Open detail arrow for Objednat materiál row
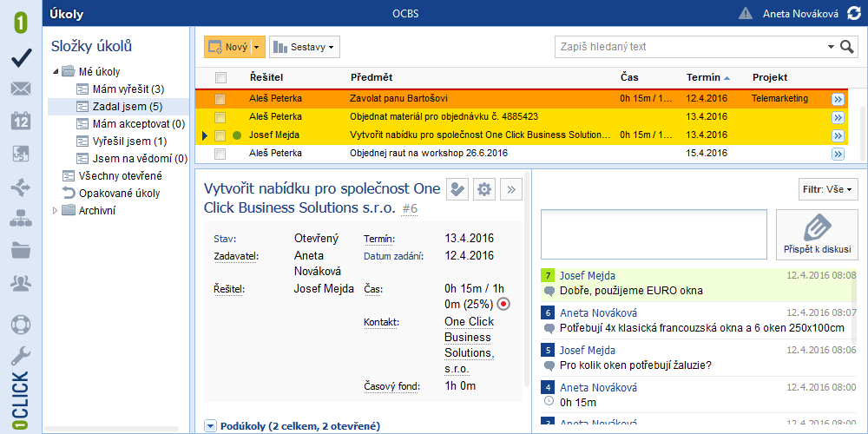Viewport: 868px width, 434px height. coord(838,117)
